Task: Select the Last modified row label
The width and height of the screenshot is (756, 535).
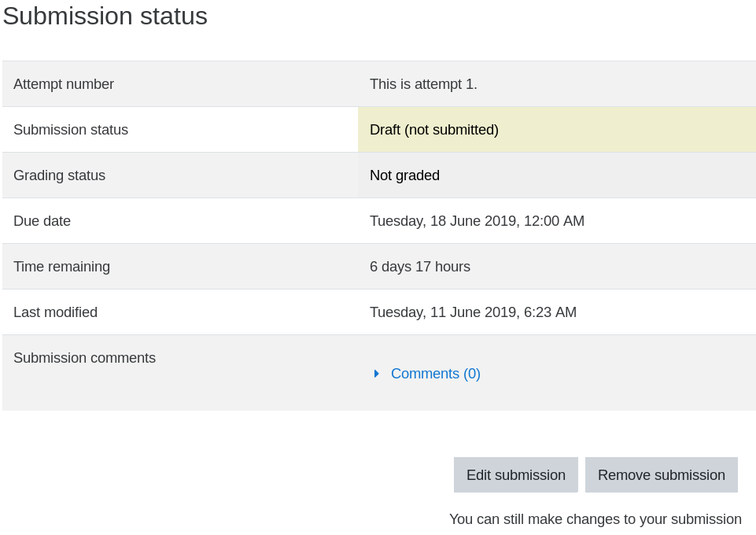Action: (x=55, y=312)
